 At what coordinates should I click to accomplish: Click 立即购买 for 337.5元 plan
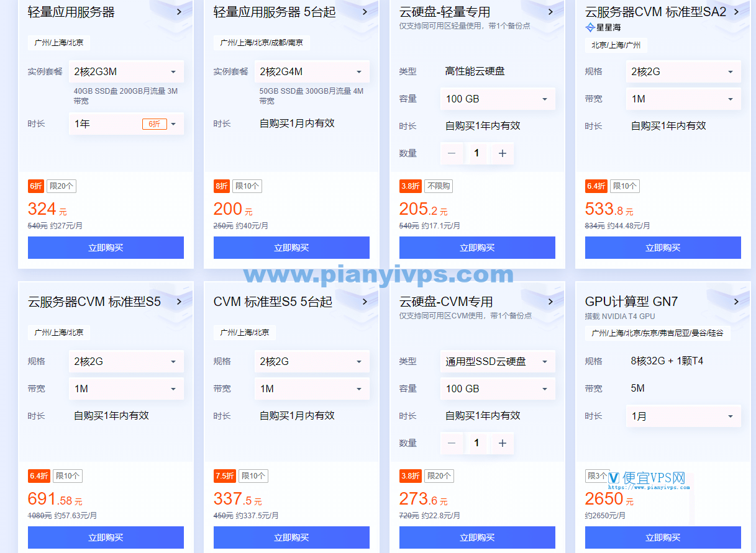click(291, 537)
